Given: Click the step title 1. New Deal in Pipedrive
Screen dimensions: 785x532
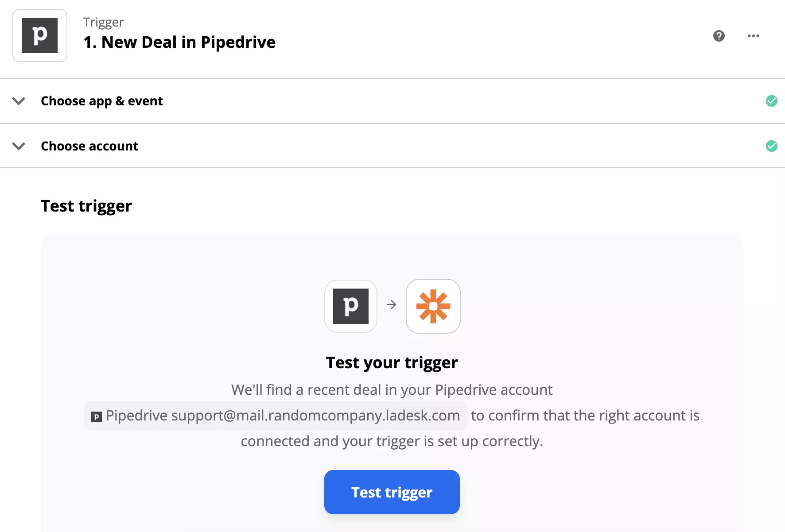Looking at the screenshot, I should point(179,42).
